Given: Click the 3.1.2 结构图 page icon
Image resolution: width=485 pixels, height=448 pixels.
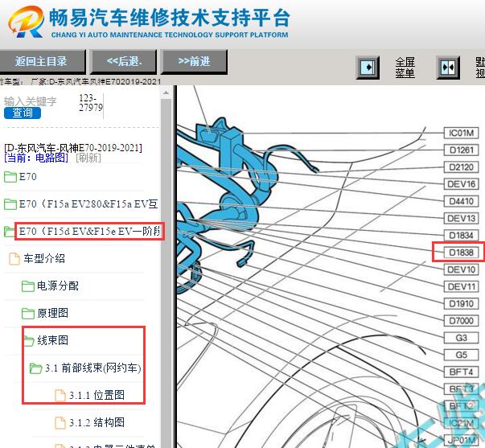Looking at the screenshot, I should [60, 422].
